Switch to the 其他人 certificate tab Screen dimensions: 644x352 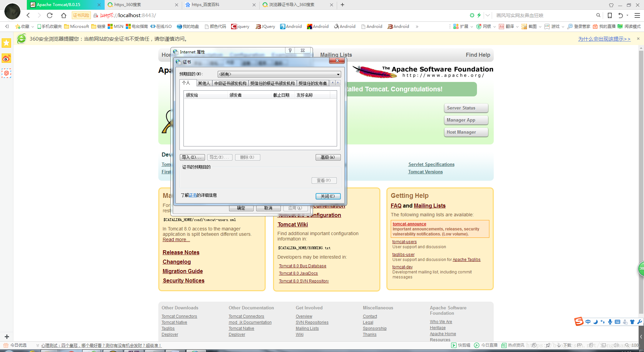point(204,83)
